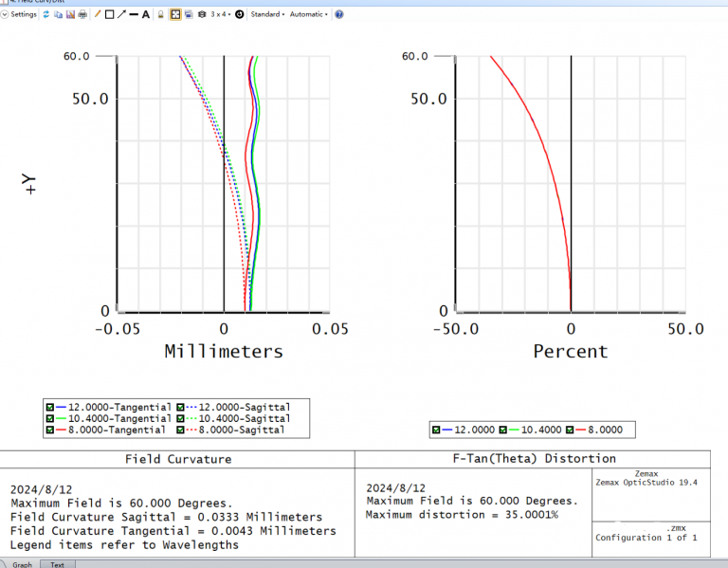Switch to the Graph tab

tap(22, 564)
